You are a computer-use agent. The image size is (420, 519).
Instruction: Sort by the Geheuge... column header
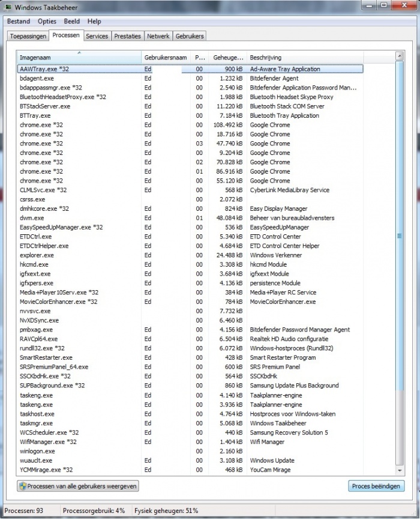tap(227, 57)
